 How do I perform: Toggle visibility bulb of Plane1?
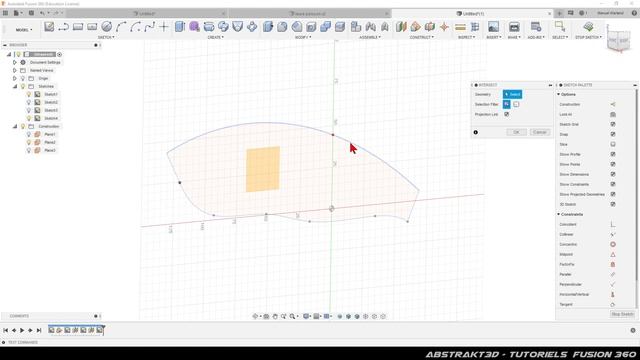click(x=29, y=134)
